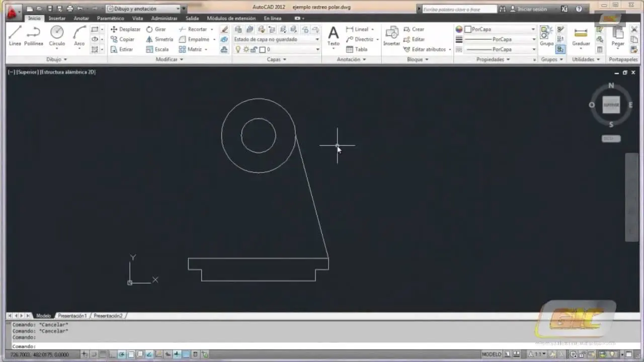Viewport: 644px width, 362px height.
Task: Activate the Recortar trim tool
Action: point(193,29)
